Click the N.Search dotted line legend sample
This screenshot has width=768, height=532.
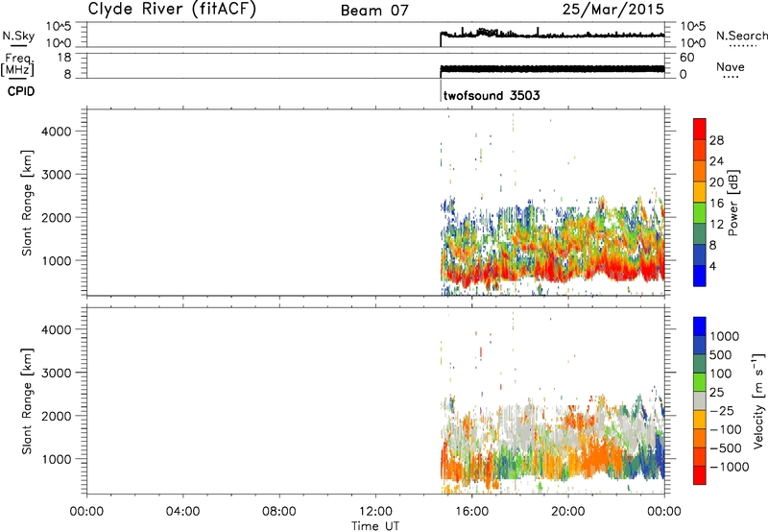click(742, 46)
